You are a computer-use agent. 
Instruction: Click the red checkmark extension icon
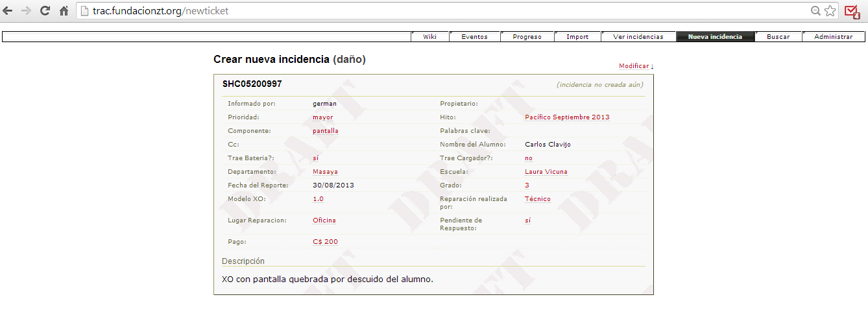click(852, 11)
